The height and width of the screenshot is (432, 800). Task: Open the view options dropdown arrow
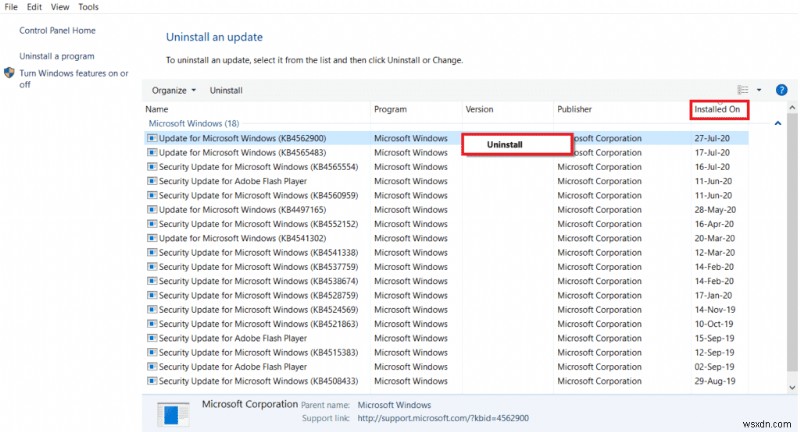pyautogui.click(x=759, y=90)
